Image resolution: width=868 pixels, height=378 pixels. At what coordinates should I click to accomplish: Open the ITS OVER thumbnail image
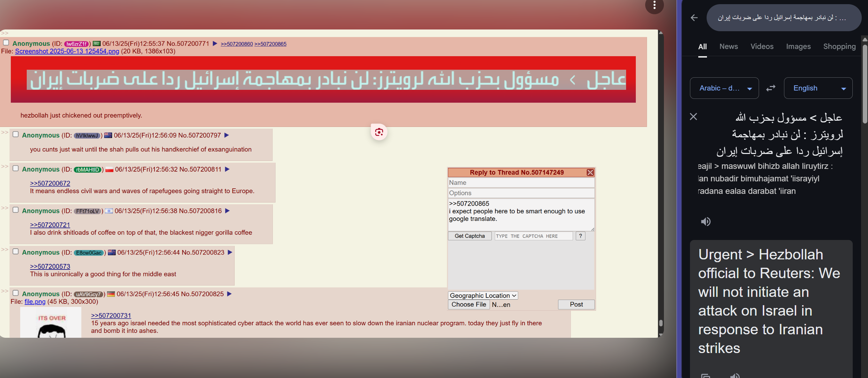click(x=51, y=322)
